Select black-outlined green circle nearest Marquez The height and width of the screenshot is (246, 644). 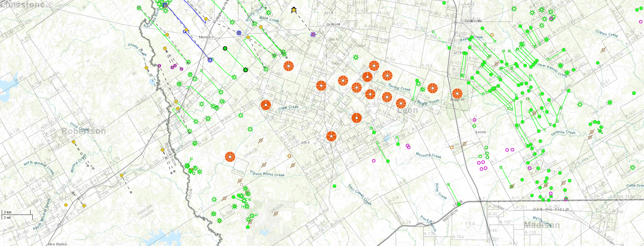point(225,48)
